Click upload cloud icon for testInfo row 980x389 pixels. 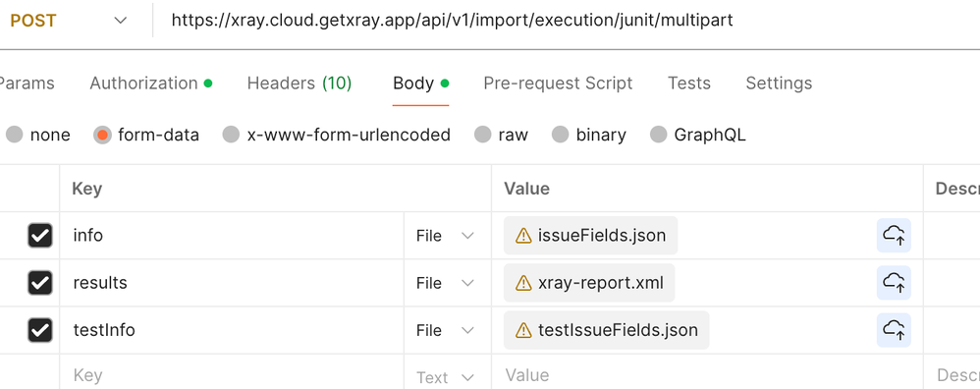(894, 330)
